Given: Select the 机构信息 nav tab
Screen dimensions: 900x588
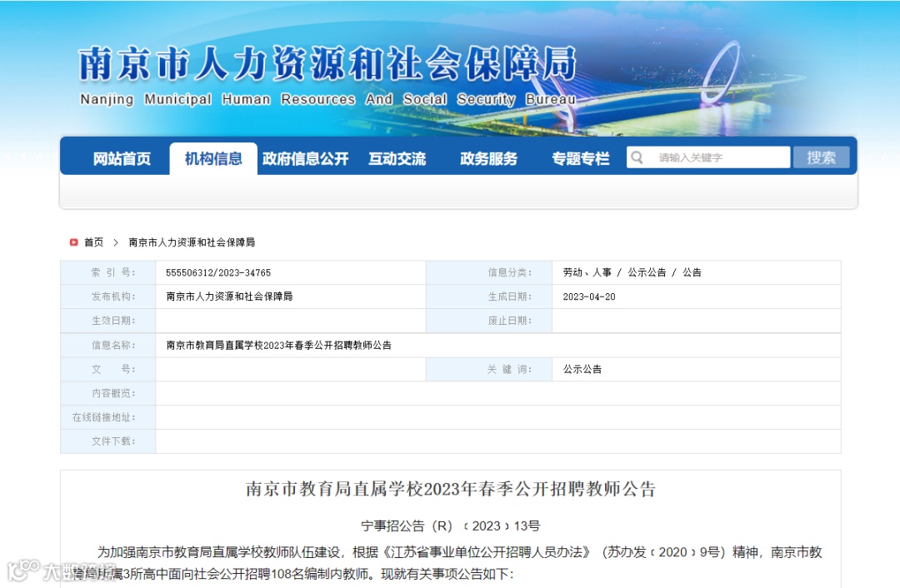Looking at the screenshot, I should [x=213, y=158].
